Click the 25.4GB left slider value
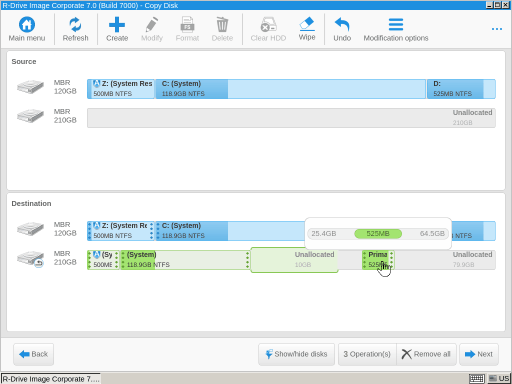 pos(324,234)
